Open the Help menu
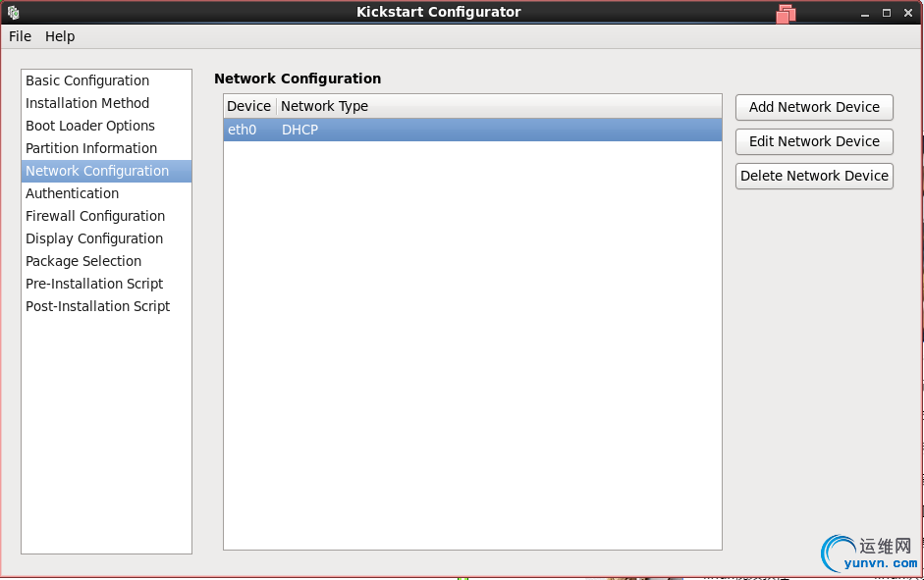This screenshot has height=580, width=924. (60, 36)
